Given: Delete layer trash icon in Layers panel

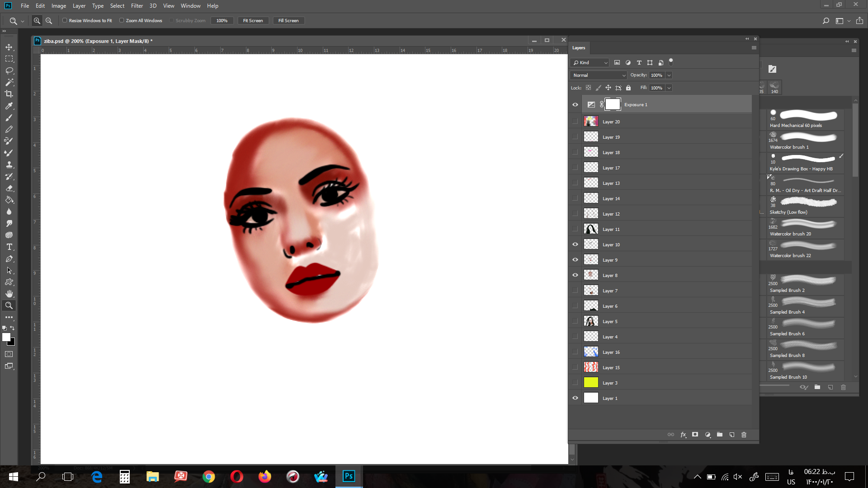Looking at the screenshot, I should (x=744, y=435).
